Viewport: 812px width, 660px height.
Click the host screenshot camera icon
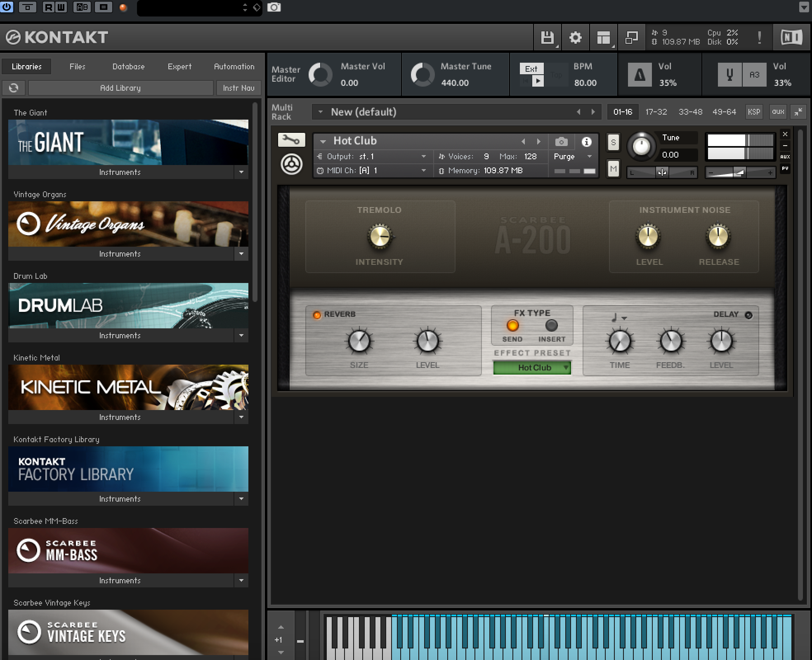coord(274,7)
